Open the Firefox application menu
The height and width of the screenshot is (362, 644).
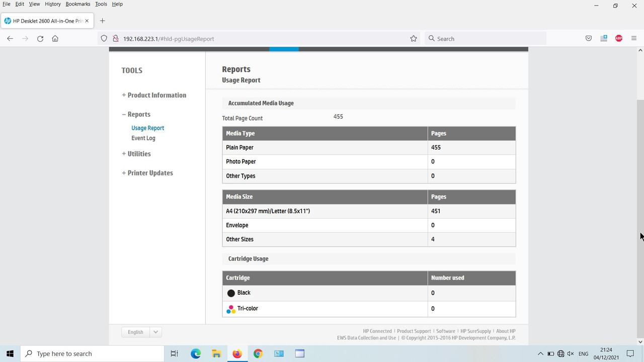point(634,39)
